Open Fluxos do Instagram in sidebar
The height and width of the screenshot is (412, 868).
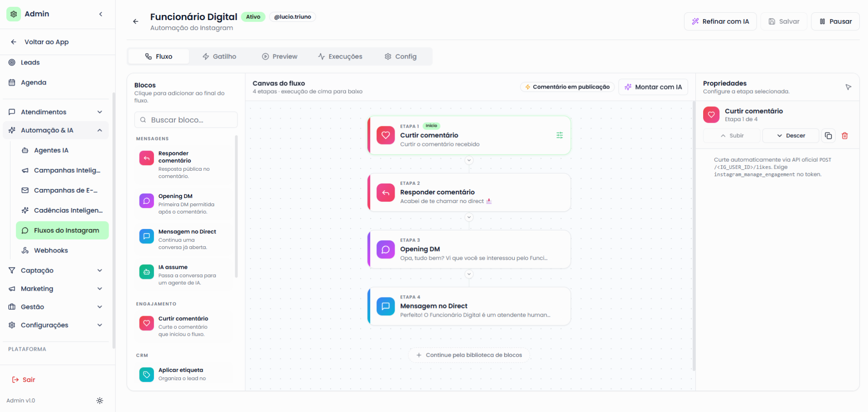coord(62,230)
